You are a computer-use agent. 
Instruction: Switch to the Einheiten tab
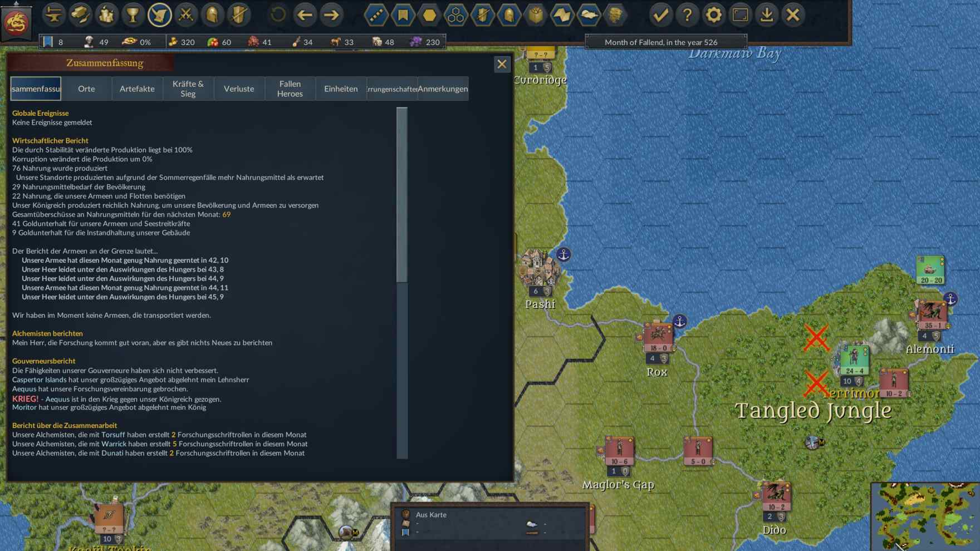click(341, 88)
